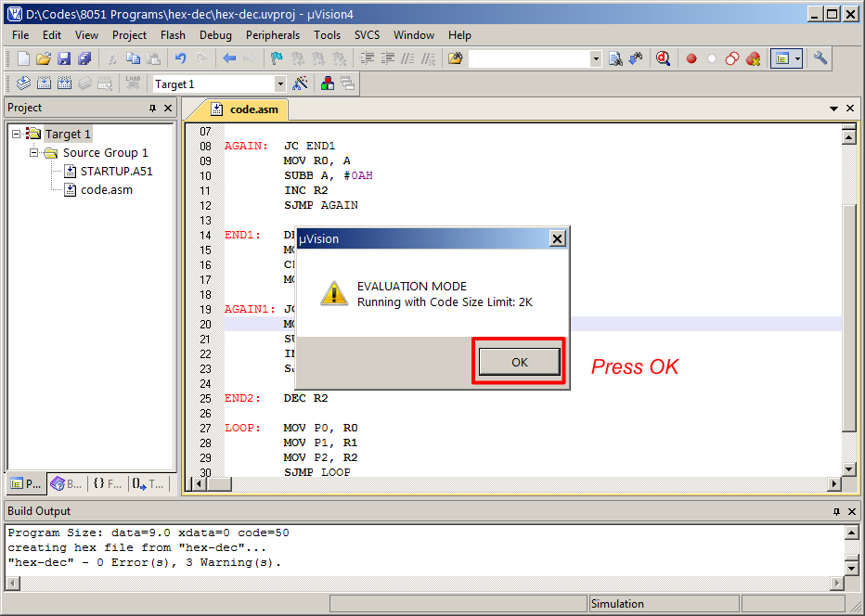
Task: Click the editor vertical scrollbar down arrow
Action: coord(849,469)
